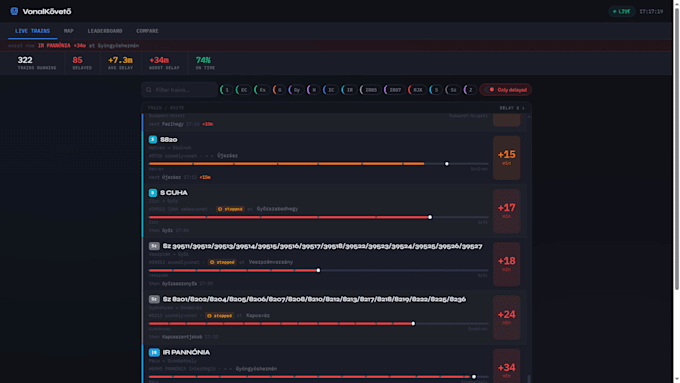Toggle the '1' train type filter chip
This screenshot has height=383, width=680.
click(226, 90)
